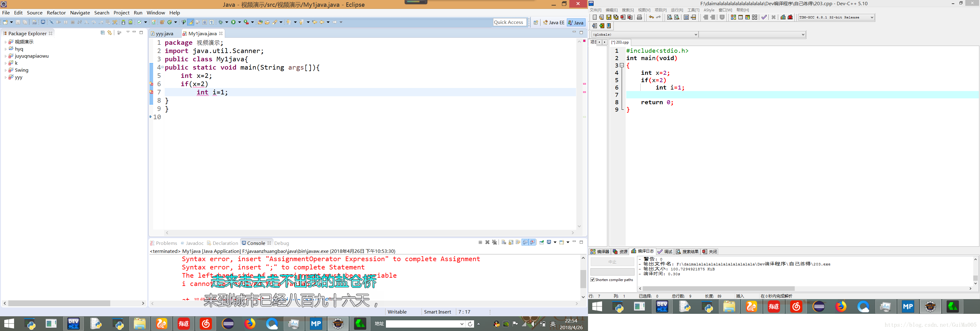Open 编译日志 tab in Dev-C++

tap(642, 251)
